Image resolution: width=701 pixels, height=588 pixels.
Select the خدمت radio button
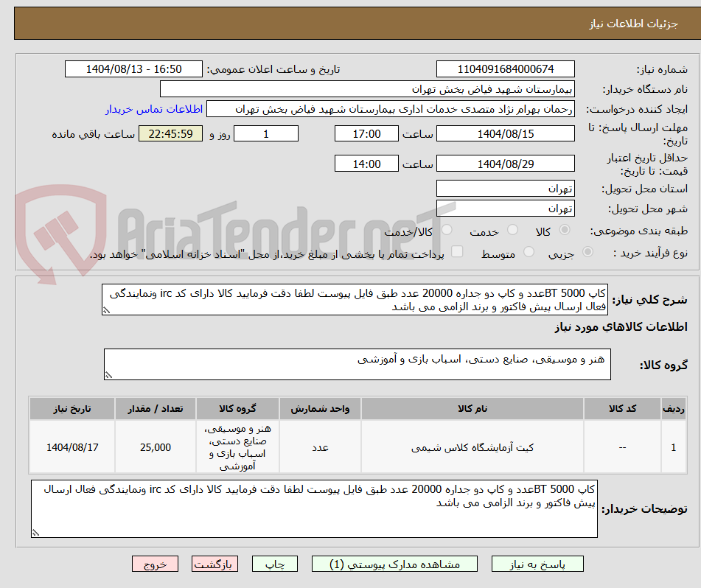[x=514, y=228]
